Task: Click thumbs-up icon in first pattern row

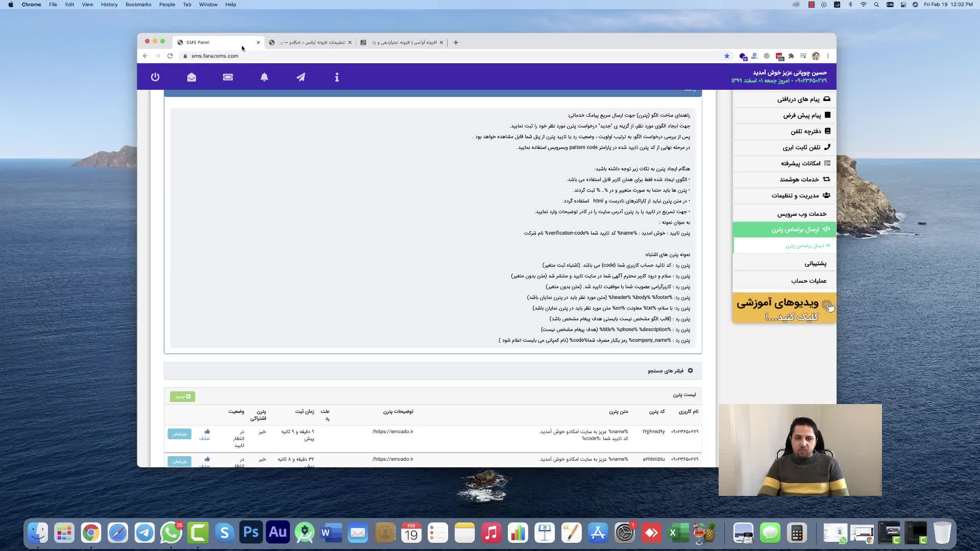Action: (207, 432)
